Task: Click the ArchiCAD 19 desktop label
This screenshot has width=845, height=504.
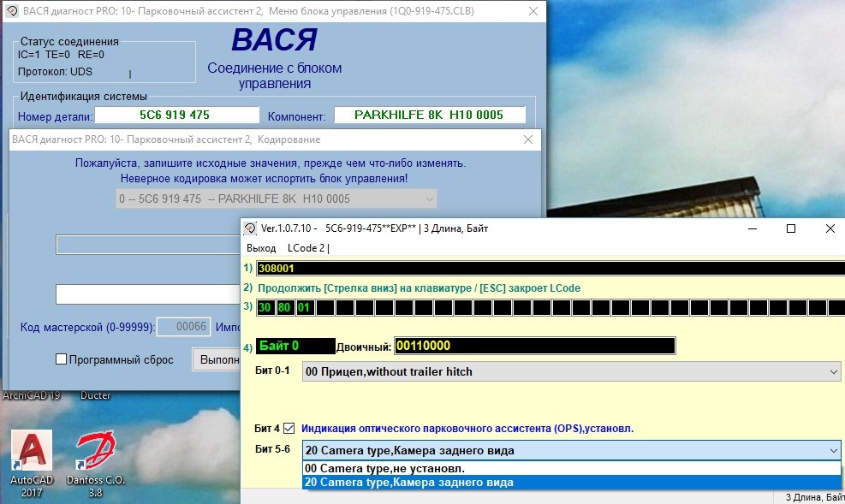Action: tap(32, 395)
